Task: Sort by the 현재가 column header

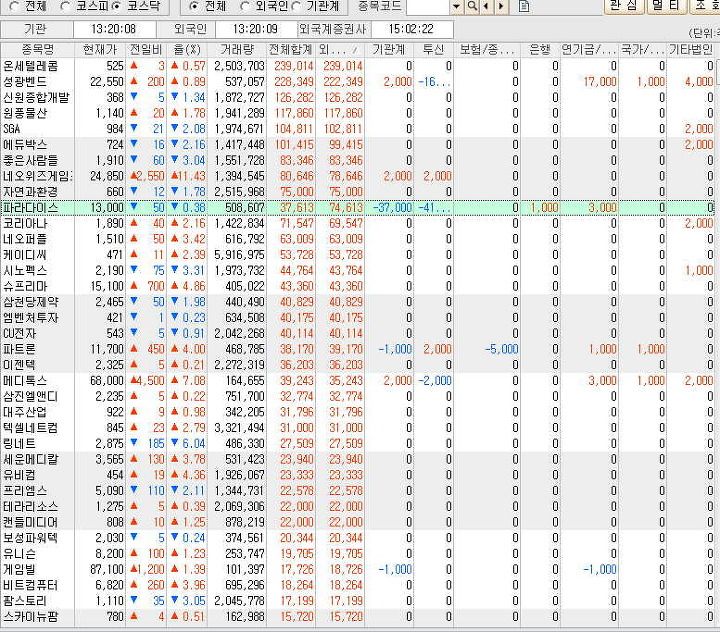Action: coord(100,50)
